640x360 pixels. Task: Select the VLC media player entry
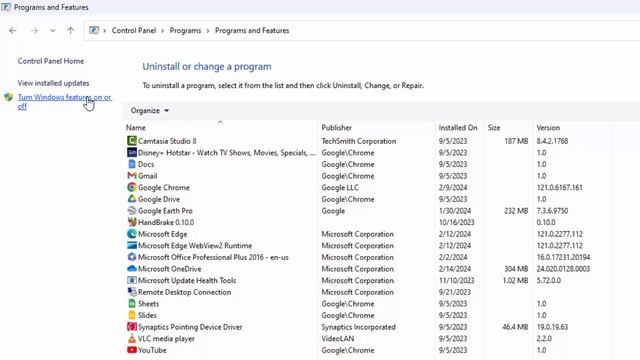coord(166,339)
